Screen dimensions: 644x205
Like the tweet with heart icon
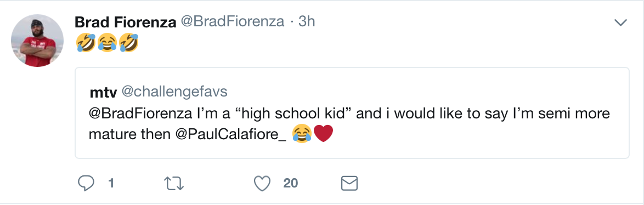pos(262,183)
